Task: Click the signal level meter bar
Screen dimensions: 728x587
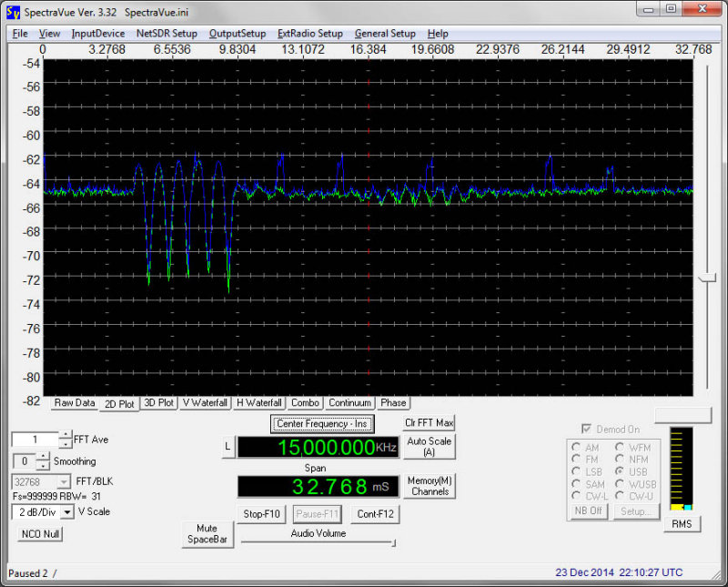Action: [681, 469]
